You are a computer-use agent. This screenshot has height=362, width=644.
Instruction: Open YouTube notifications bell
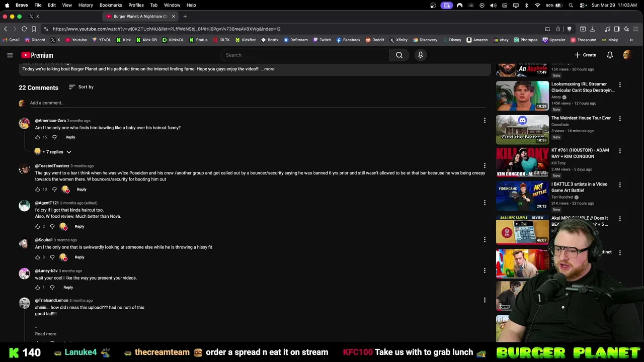coord(610,55)
